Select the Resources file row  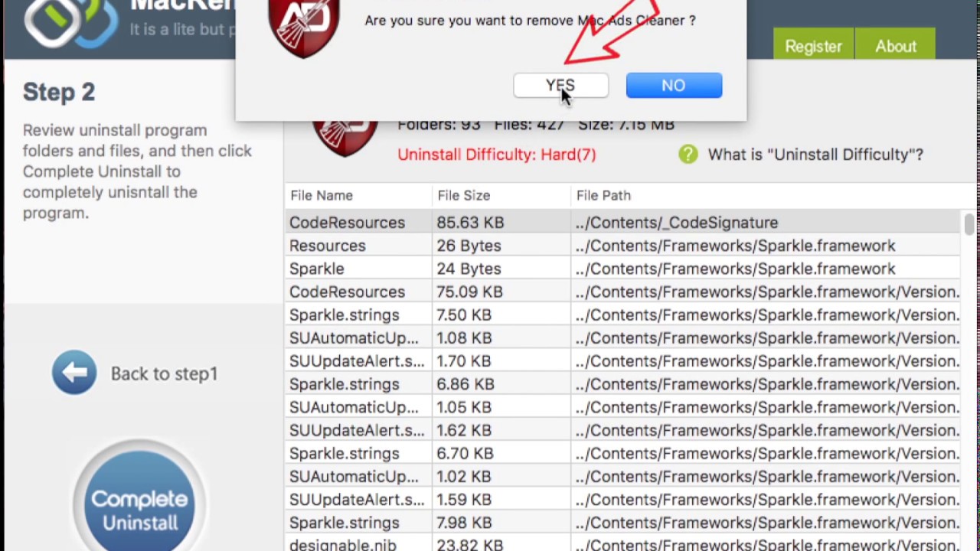coord(624,246)
